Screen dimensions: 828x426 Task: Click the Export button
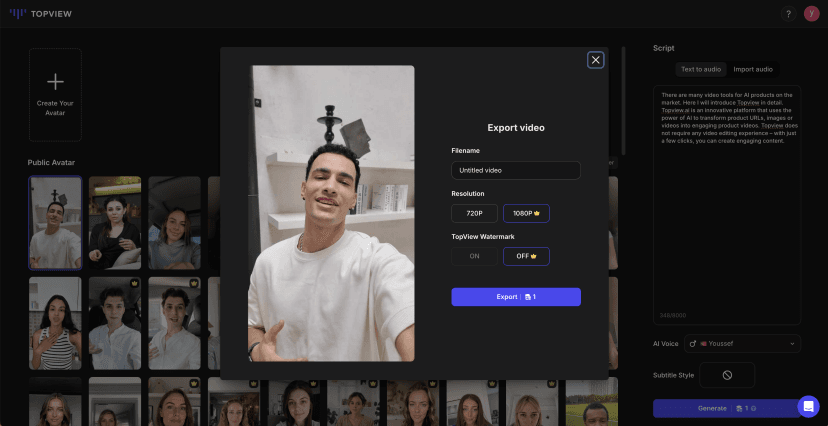[516, 297]
